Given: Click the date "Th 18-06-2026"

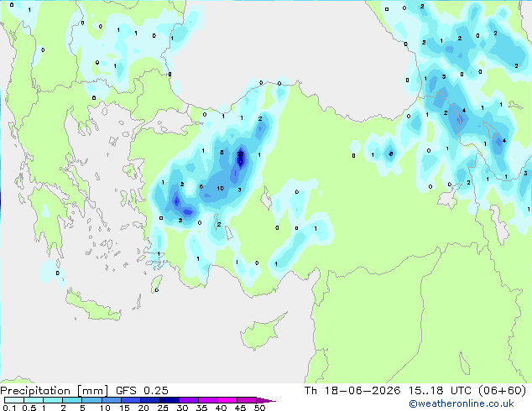Looking at the screenshot, I should tap(352, 391).
